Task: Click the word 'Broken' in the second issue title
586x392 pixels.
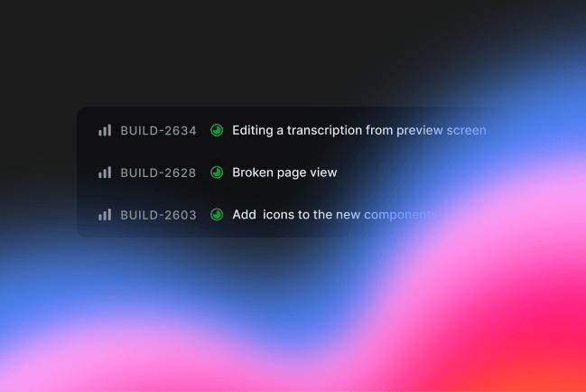Action: tap(253, 173)
